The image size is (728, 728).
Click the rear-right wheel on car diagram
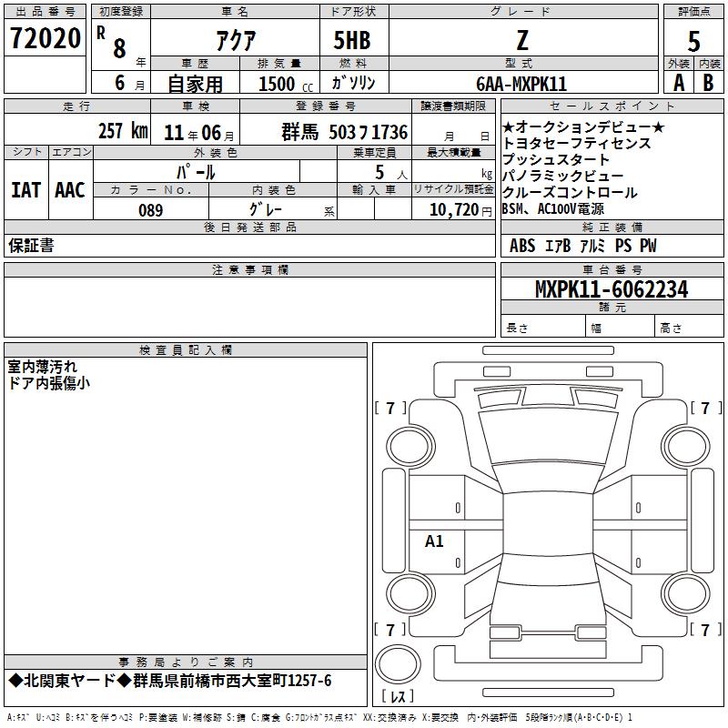686,593
